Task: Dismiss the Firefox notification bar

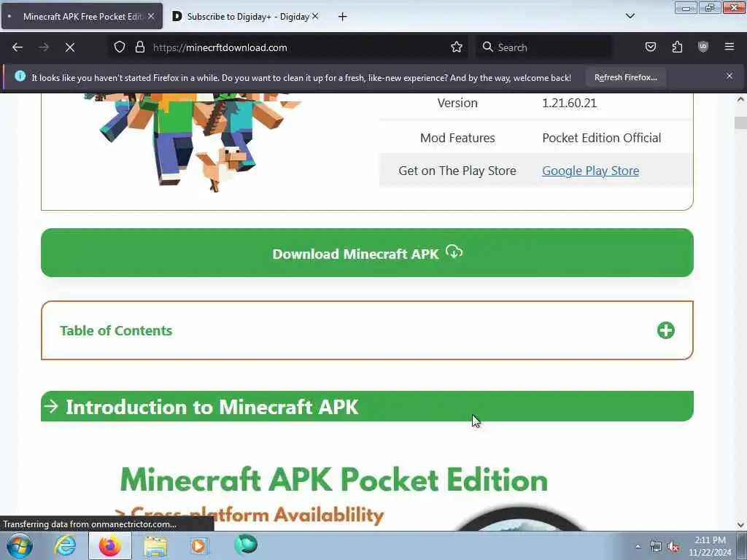Action: coord(729,76)
